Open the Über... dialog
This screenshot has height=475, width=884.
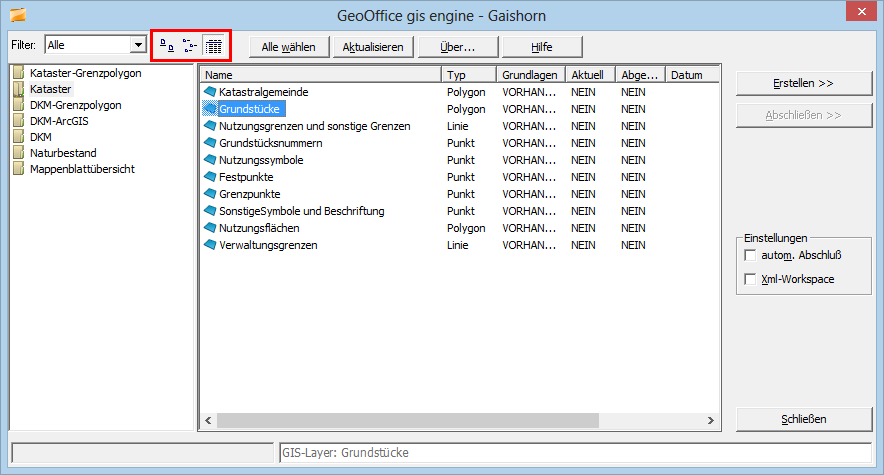(x=458, y=47)
